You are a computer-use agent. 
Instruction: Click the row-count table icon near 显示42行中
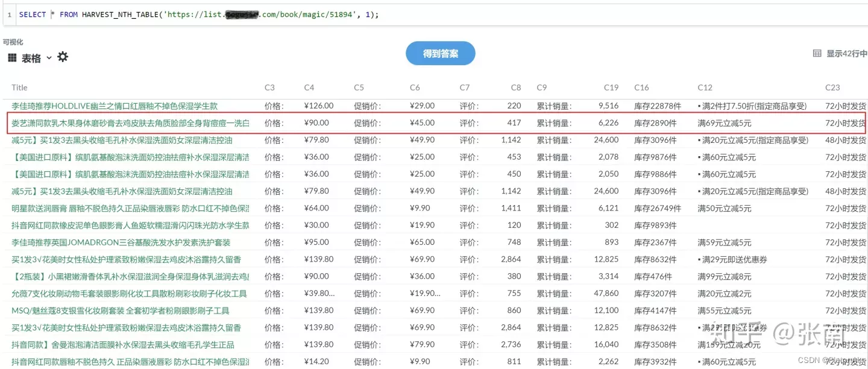(x=817, y=54)
